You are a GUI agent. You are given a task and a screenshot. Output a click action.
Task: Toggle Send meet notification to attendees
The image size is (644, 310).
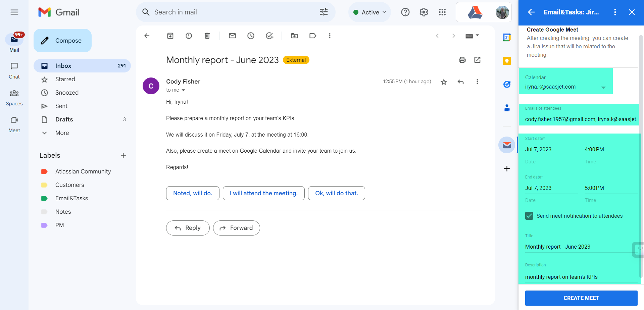pyautogui.click(x=529, y=216)
